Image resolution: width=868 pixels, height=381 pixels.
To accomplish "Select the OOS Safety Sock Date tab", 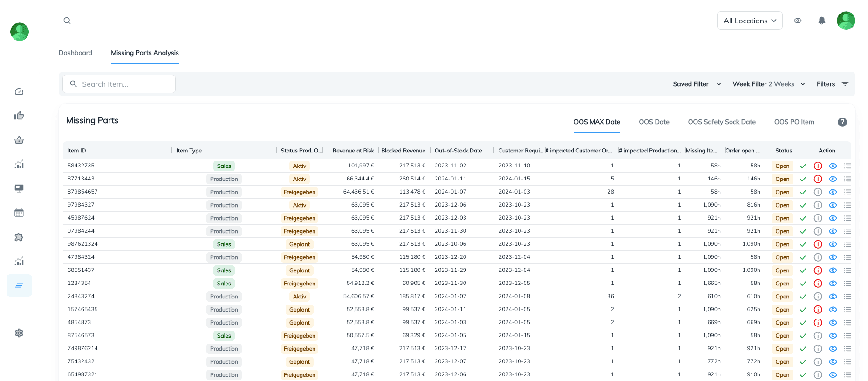I will coord(721,122).
